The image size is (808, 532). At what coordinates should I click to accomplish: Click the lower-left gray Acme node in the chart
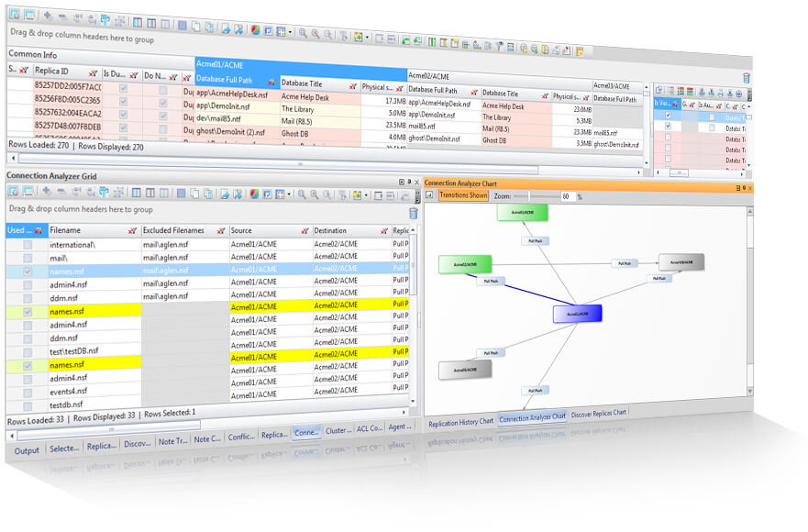[465, 370]
